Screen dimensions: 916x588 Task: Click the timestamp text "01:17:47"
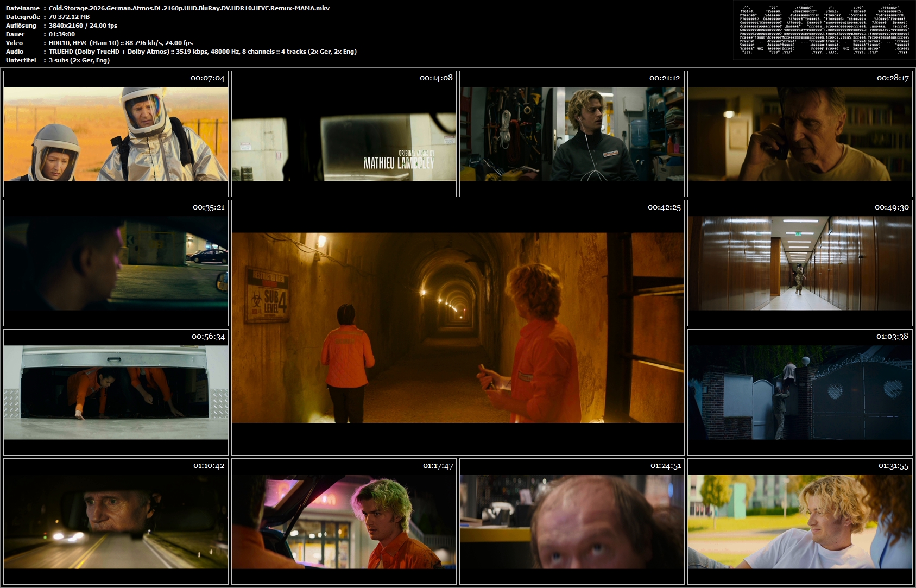click(438, 466)
